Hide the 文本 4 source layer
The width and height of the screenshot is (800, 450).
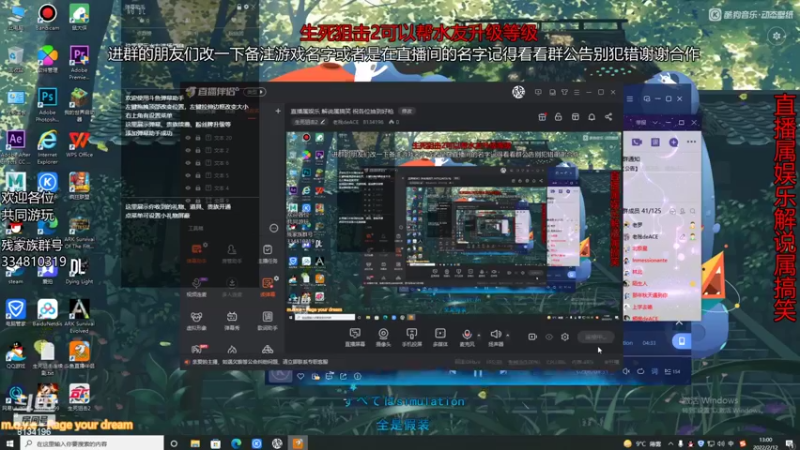[188, 188]
